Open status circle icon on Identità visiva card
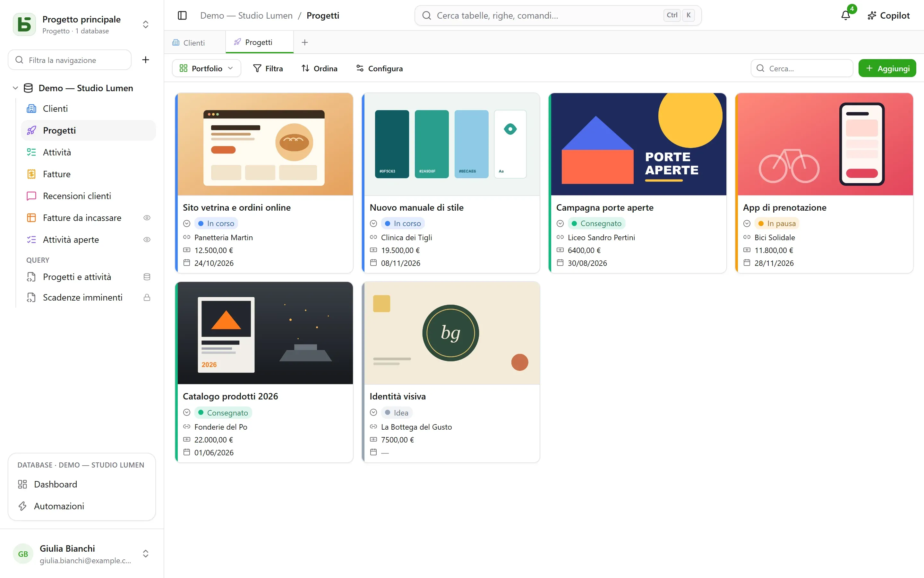This screenshot has height=578, width=924. pos(373,413)
